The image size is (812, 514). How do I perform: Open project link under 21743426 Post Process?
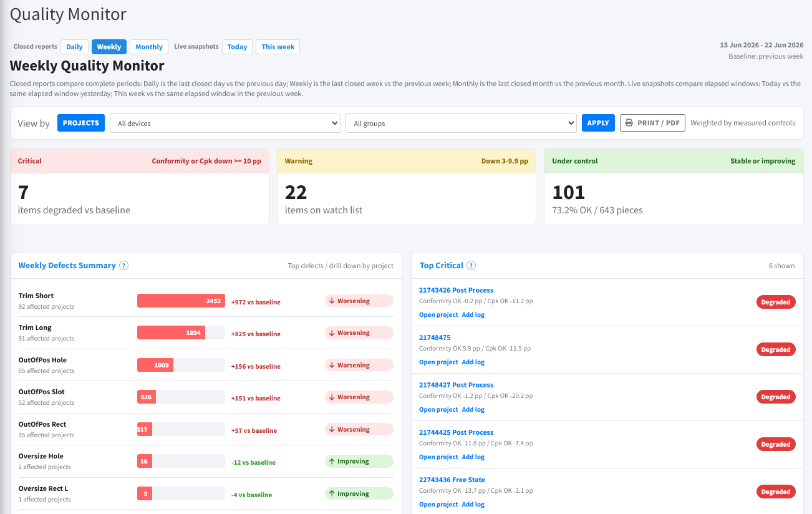[x=438, y=314]
